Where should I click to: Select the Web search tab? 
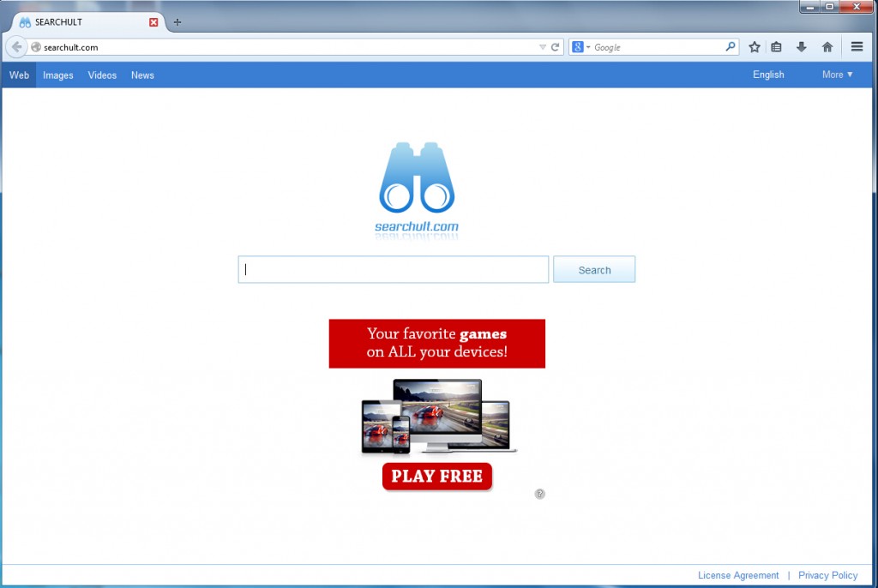click(x=19, y=75)
